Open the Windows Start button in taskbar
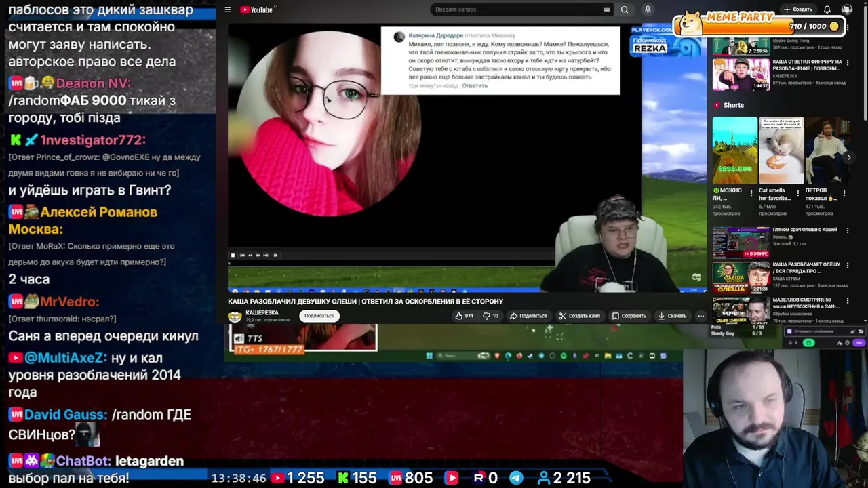The height and width of the screenshot is (488, 868). click(x=429, y=356)
